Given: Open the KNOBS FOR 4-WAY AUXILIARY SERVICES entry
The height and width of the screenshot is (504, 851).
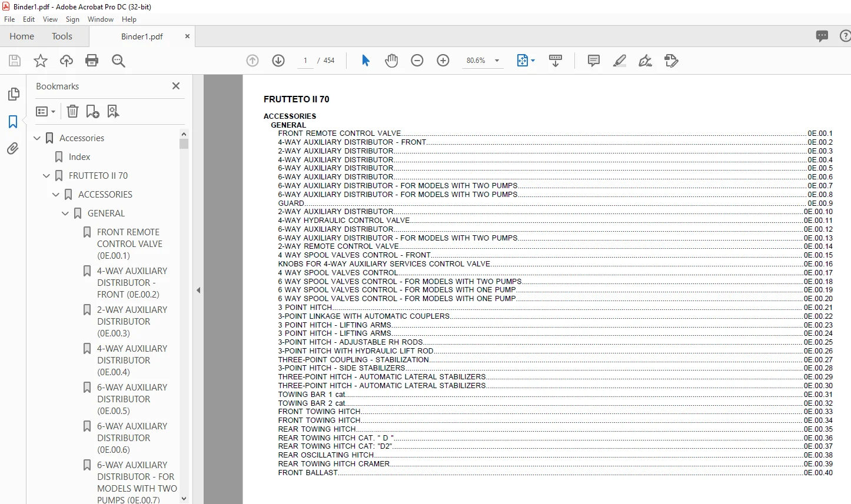Looking at the screenshot, I should [555, 264].
